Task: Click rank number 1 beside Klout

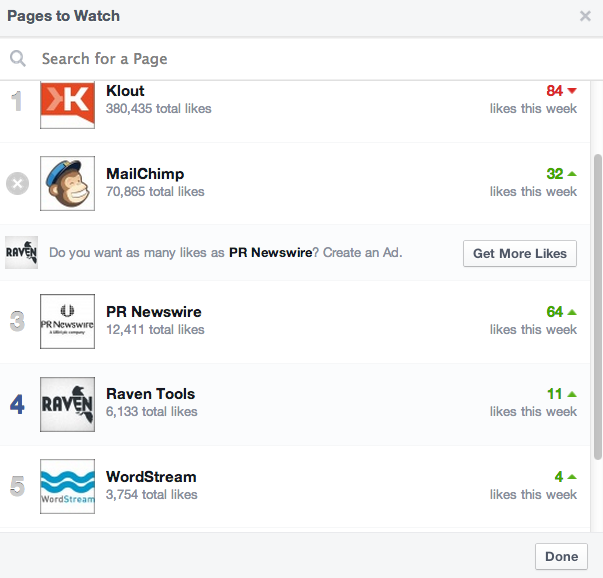Action: (16, 102)
